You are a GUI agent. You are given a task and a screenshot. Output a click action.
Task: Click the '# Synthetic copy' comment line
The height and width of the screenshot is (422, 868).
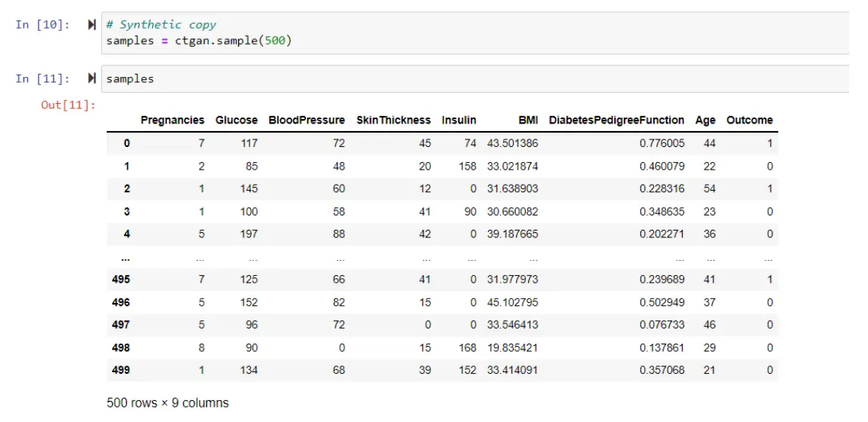160,25
